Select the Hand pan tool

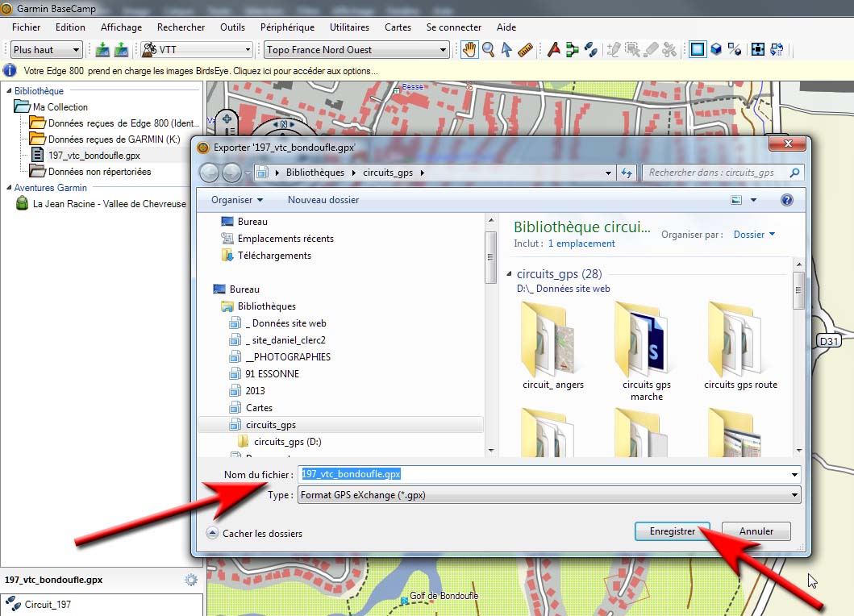coord(469,49)
